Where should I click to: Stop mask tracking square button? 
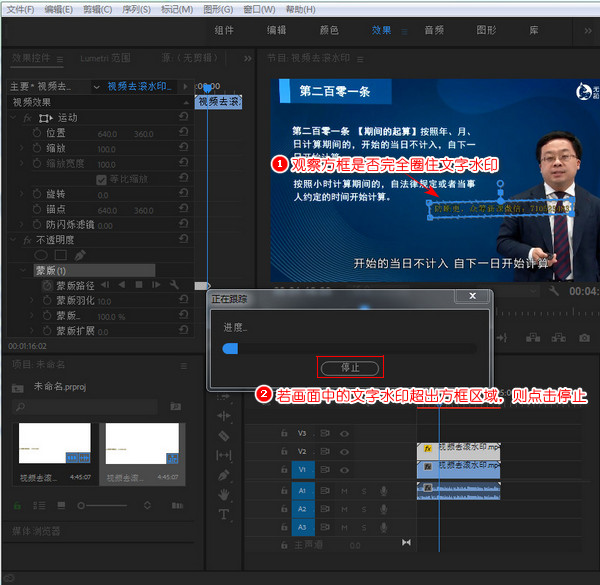[139, 285]
